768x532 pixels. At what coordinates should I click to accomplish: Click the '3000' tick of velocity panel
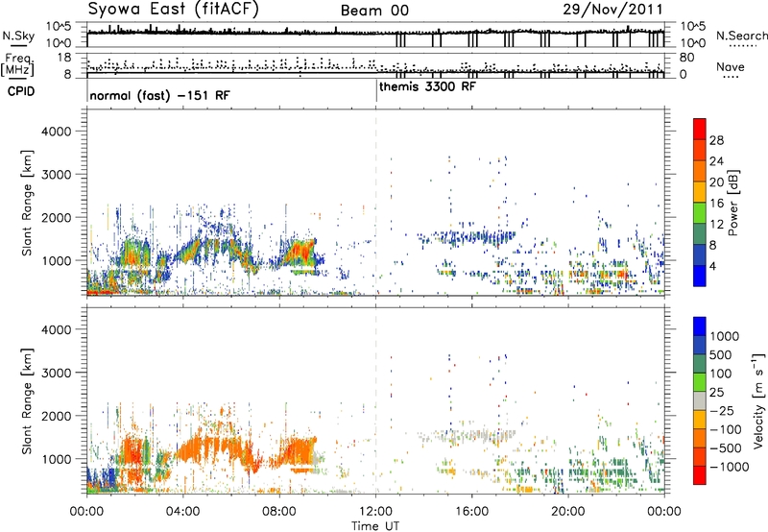57,373
